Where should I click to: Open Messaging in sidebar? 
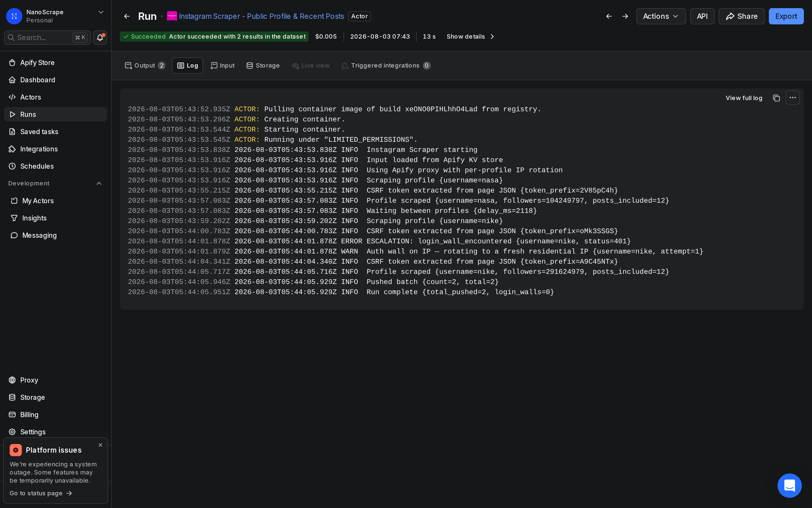(x=56, y=235)
